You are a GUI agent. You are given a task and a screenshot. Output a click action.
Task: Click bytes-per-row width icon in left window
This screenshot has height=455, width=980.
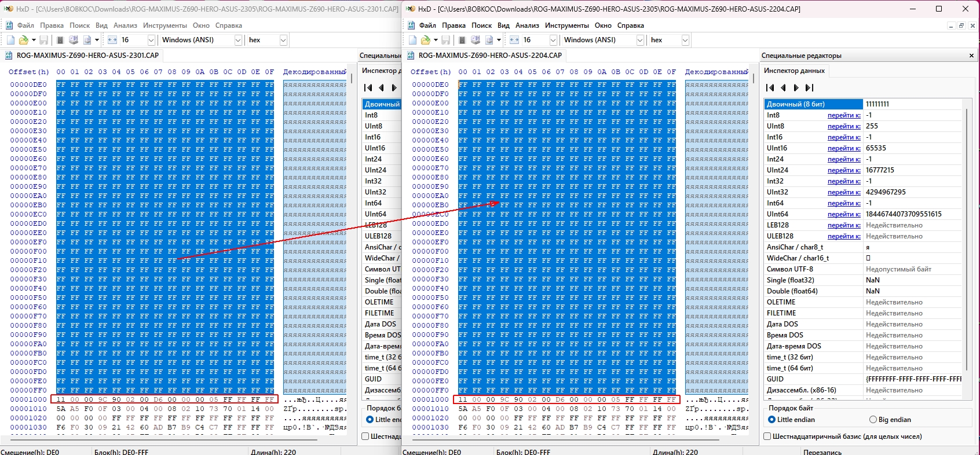click(112, 40)
